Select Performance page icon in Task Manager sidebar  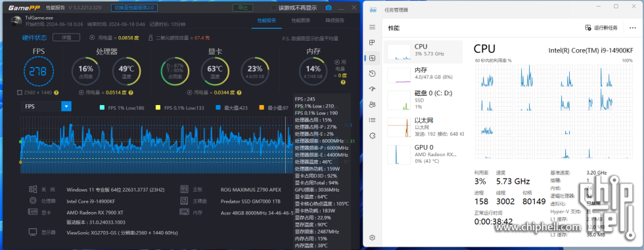[372, 58]
